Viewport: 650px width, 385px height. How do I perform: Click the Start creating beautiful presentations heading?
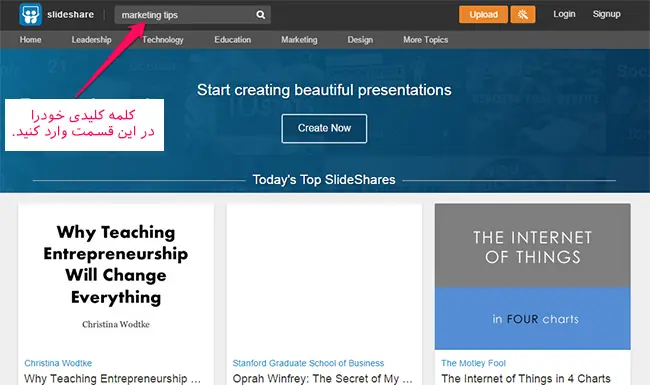324,90
